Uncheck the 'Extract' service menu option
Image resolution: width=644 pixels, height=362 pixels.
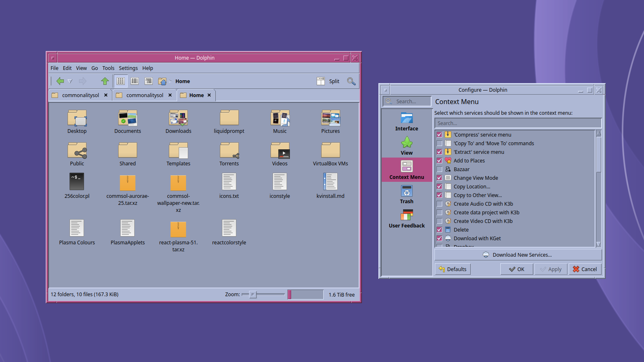(x=439, y=152)
